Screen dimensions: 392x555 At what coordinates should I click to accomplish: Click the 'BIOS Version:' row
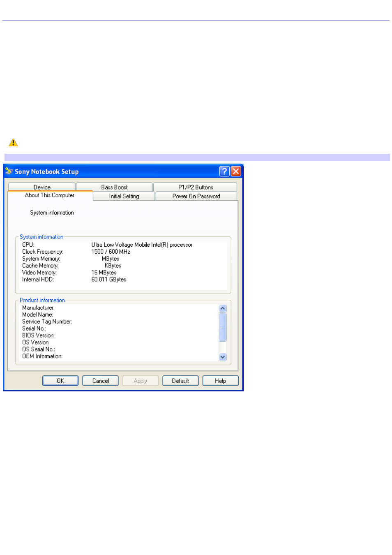[x=38, y=335]
